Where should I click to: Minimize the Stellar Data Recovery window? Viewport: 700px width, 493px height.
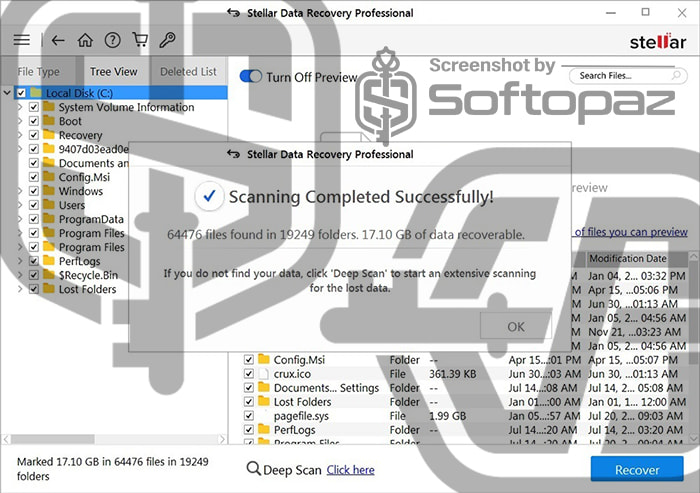pyautogui.click(x=610, y=13)
